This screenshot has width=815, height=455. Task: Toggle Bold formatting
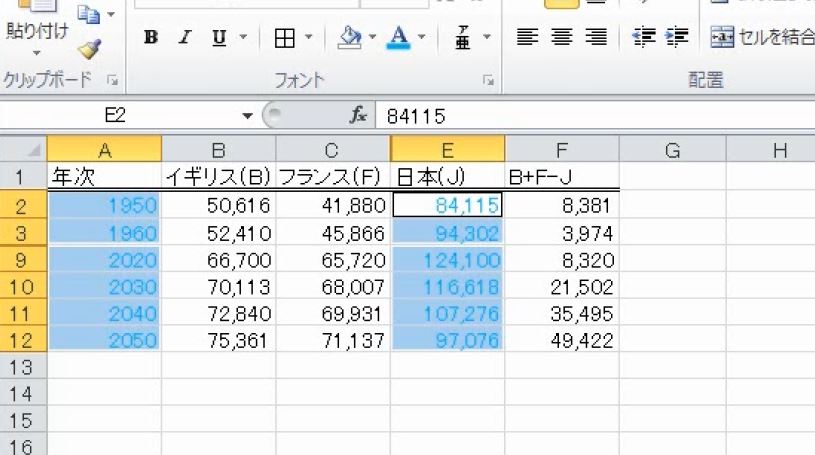(x=151, y=37)
